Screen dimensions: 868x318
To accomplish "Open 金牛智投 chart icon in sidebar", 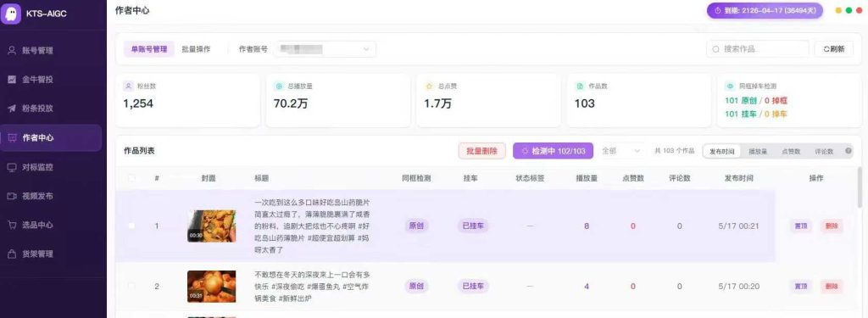I will pos(12,79).
